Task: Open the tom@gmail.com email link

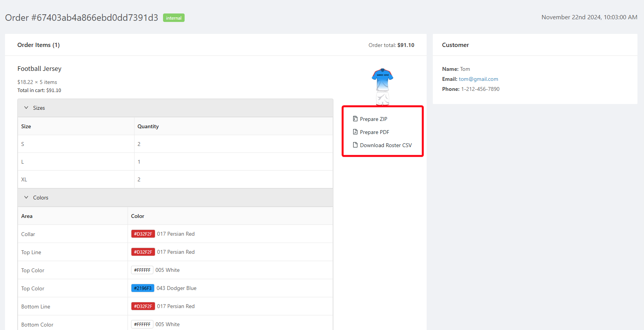Action: [x=478, y=79]
